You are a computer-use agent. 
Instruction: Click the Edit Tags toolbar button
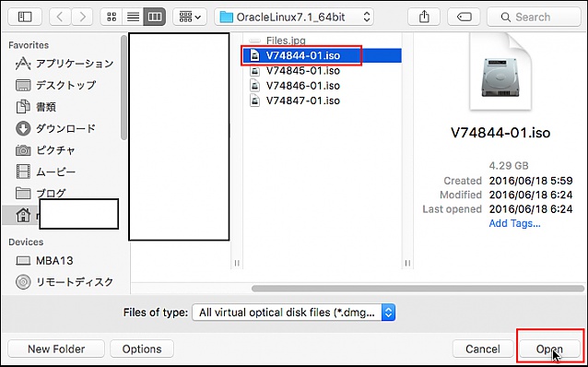465,17
